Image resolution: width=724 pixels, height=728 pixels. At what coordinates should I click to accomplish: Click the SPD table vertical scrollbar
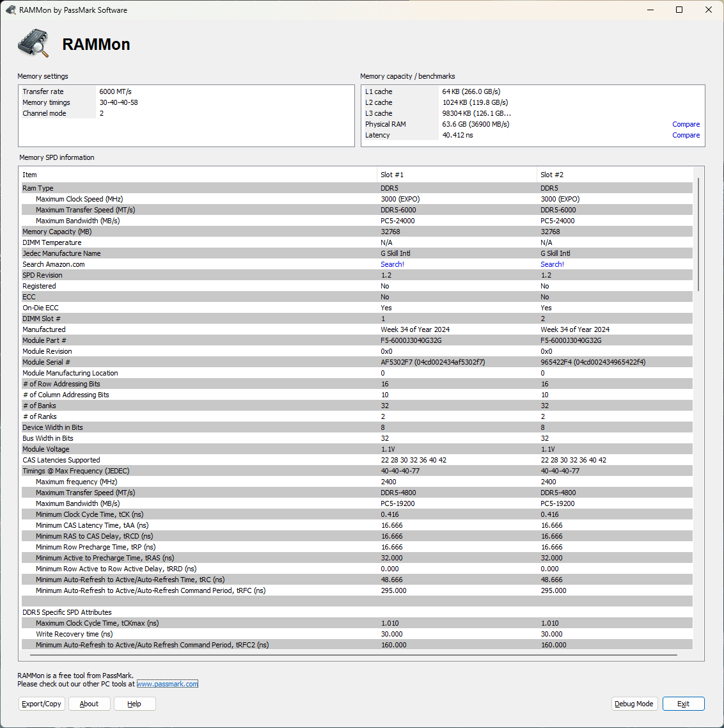click(x=698, y=235)
